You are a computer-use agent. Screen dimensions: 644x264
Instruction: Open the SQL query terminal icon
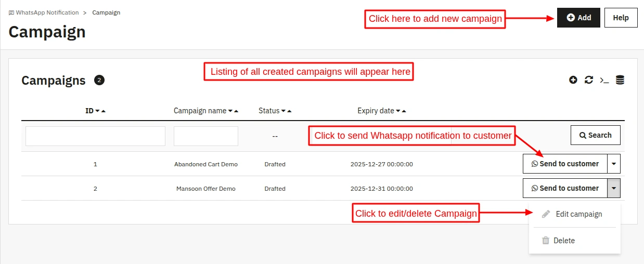(604, 80)
